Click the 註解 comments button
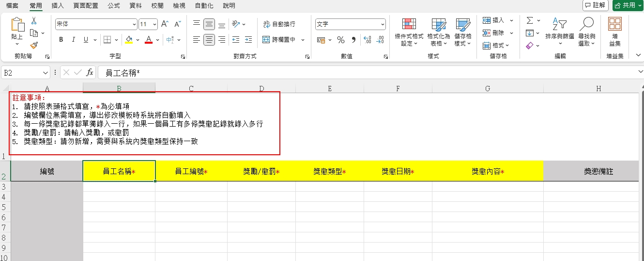Viewport: 644px width, 261px height. pyautogui.click(x=596, y=5)
